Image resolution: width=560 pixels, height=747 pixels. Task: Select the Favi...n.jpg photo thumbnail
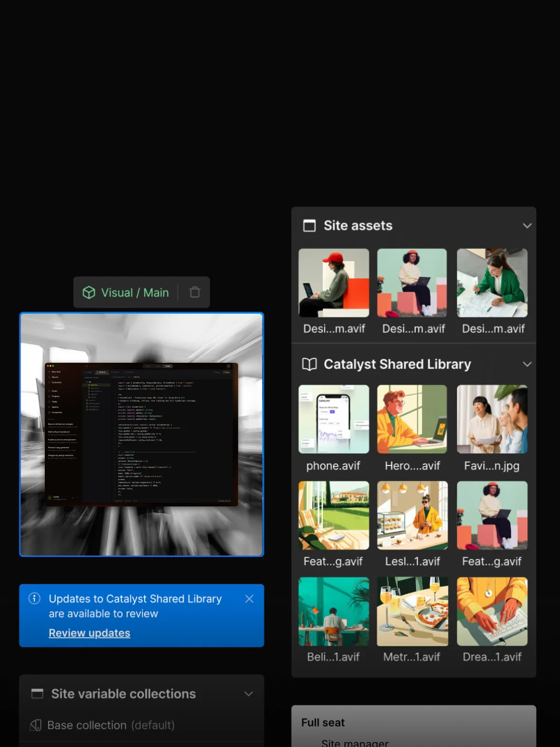[492, 419]
